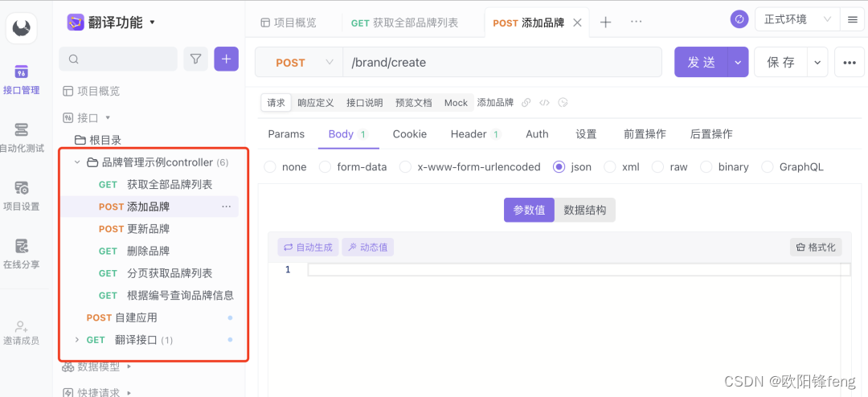868x397 pixels.
Task: Open the Header tab
Action: tap(476, 134)
